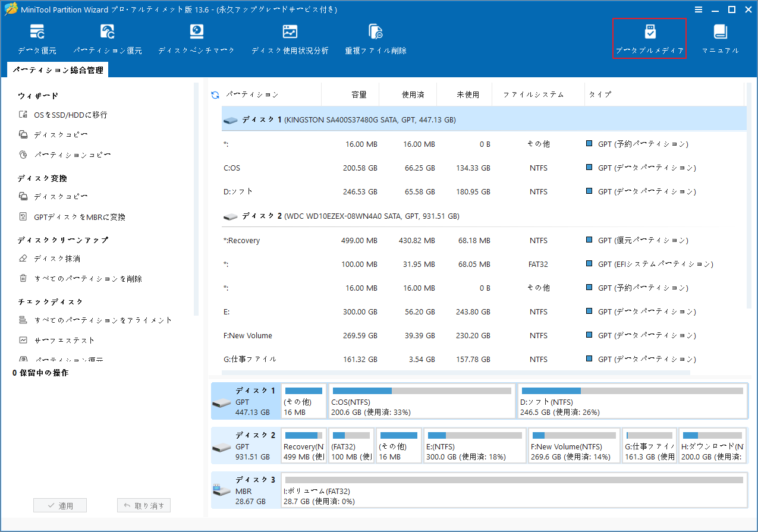Select the 100.00 MB FAT32 EFI partition row
Image resolution: width=758 pixels, height=532 pixels.
click(x=484, y=265)
